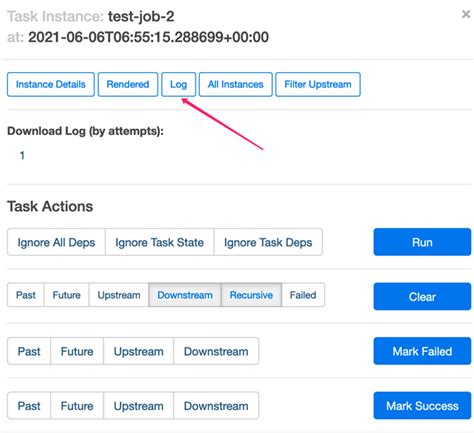
Task: Download log for attempt 1
Action: [22, 155]
